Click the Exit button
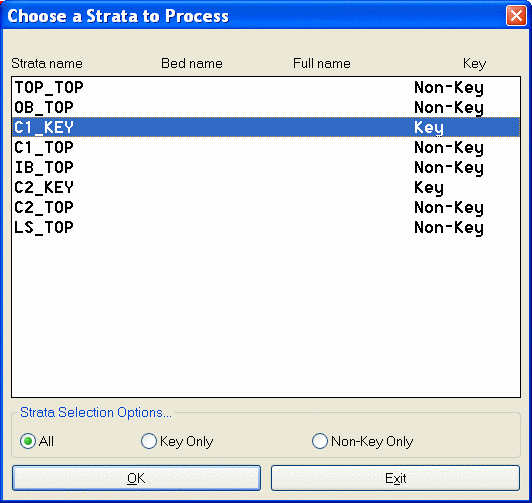The height and width of the screenshot is (503, 532). pos(395,478)
